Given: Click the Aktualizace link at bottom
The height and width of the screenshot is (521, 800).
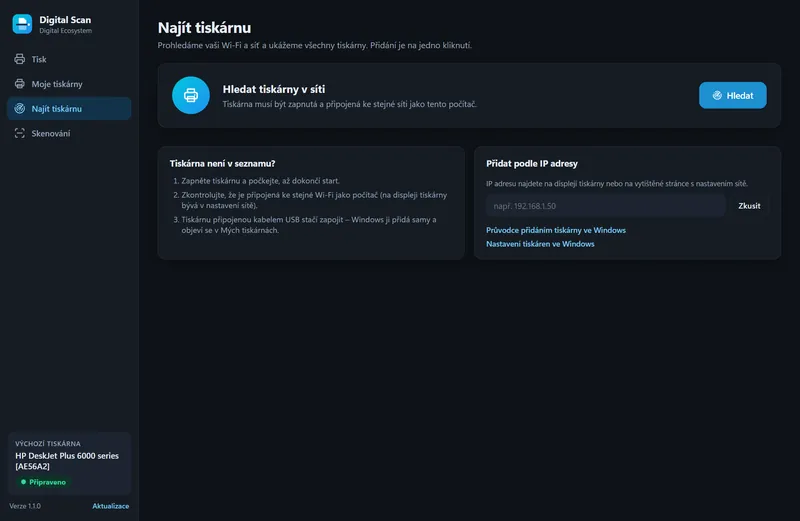Looking at the screenshot, I should tap(111, 506).
